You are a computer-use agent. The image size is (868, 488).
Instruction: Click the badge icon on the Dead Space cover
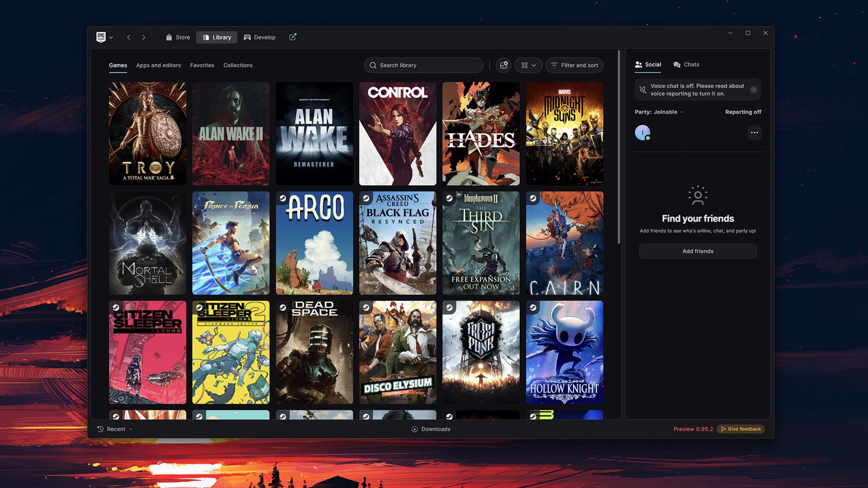click(283, 308)
